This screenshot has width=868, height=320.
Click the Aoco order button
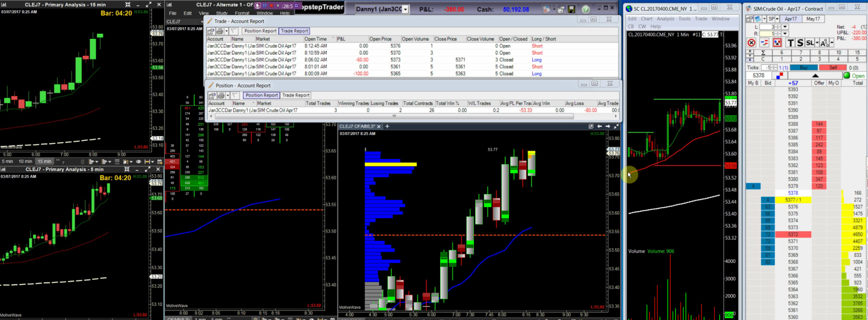click(824, 43)
